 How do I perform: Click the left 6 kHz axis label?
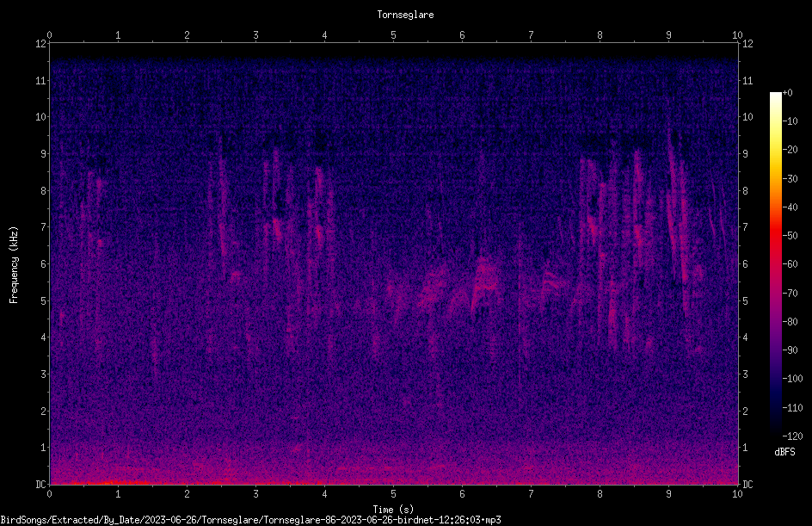(44, 264)
